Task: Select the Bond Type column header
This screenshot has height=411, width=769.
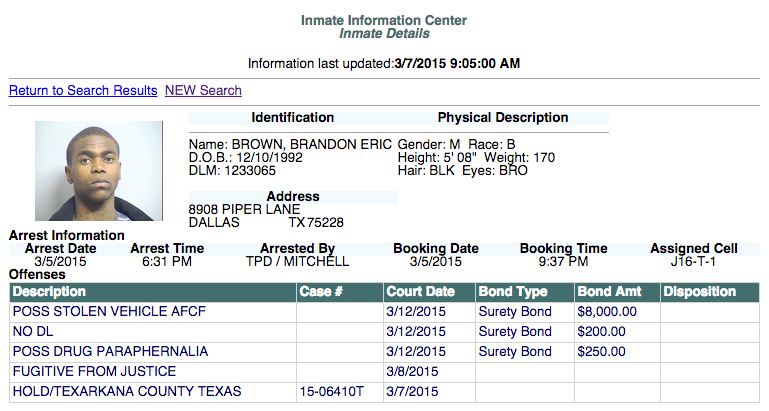Action: (x=513, y=292)
